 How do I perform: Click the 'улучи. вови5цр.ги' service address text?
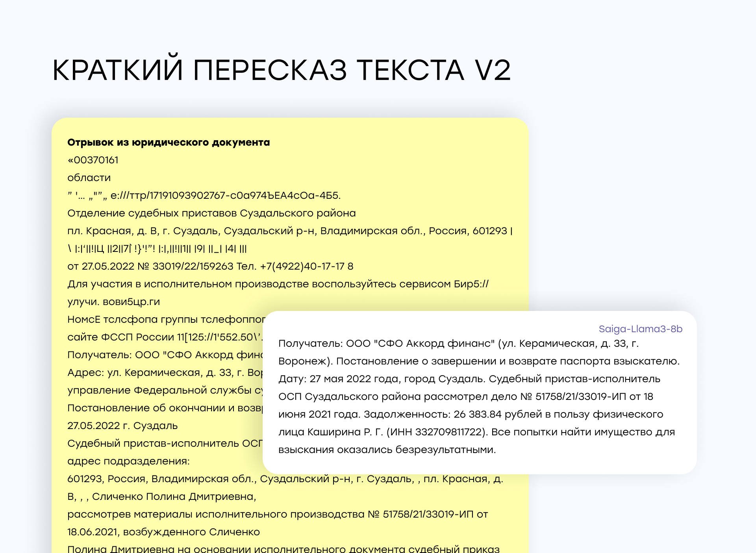click(113, 302)
